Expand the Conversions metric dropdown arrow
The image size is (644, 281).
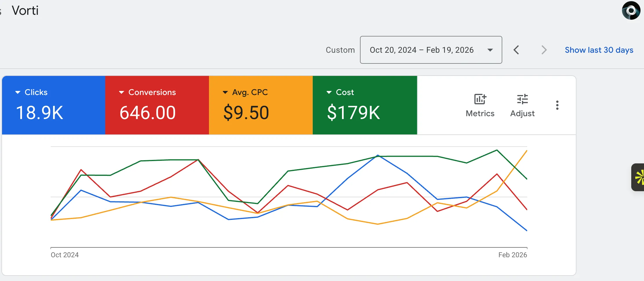121,92
